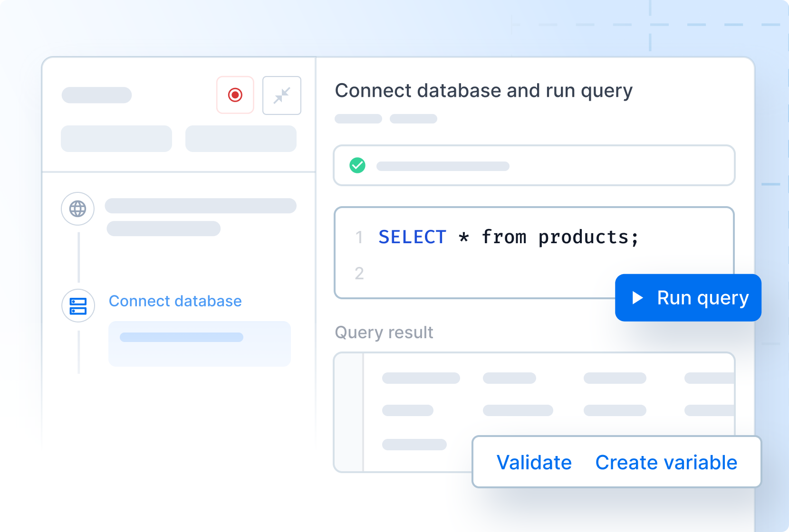Click the SELECT keyword in the editor
Viewport: 789px width, 532px height.
coord(412,237)
